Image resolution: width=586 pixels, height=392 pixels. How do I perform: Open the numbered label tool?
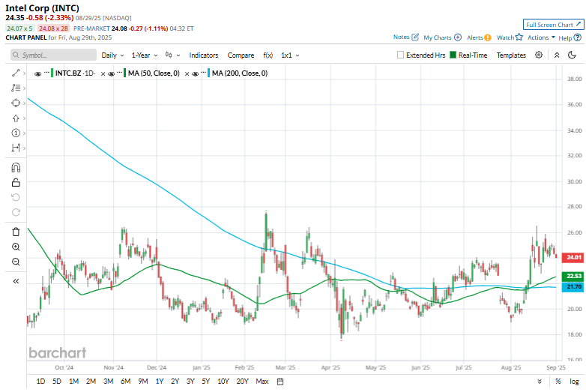click(16, 133)
